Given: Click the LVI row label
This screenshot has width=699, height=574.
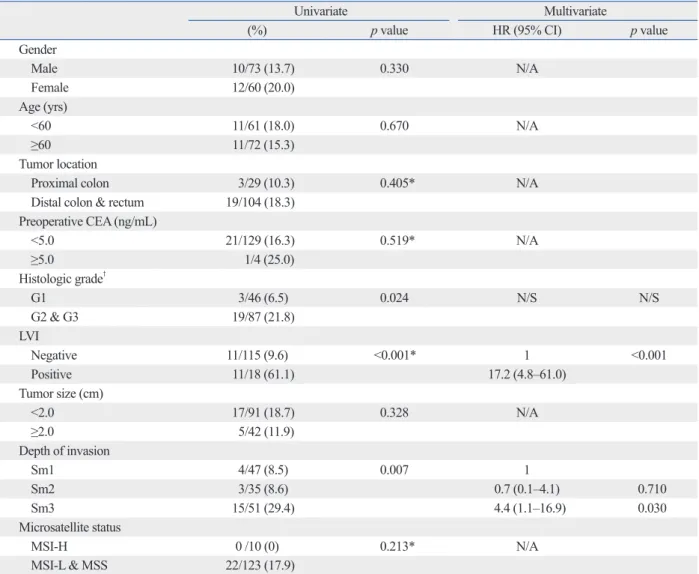Looking at the screenshot, I should pos(29,336).
